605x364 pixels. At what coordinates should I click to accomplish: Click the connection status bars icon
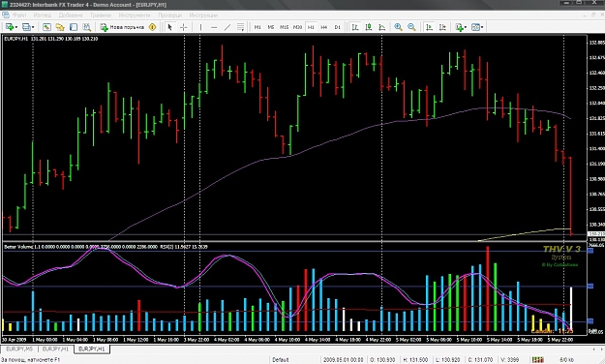tap(538, 360)
